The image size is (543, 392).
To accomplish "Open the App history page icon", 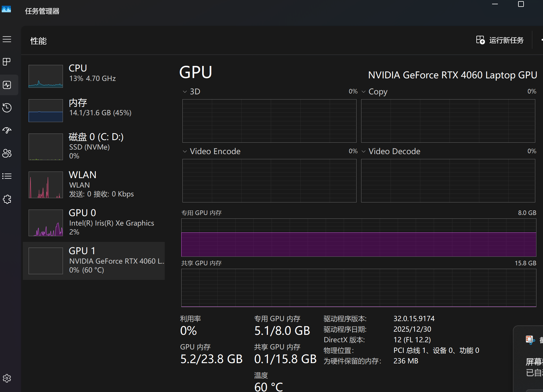I will coord(7,108).
